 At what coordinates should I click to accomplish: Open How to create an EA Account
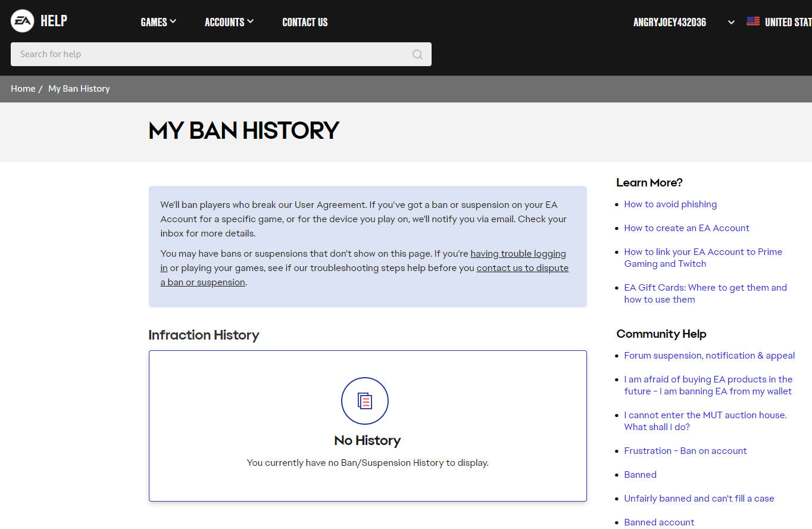(x=686, y=228)
